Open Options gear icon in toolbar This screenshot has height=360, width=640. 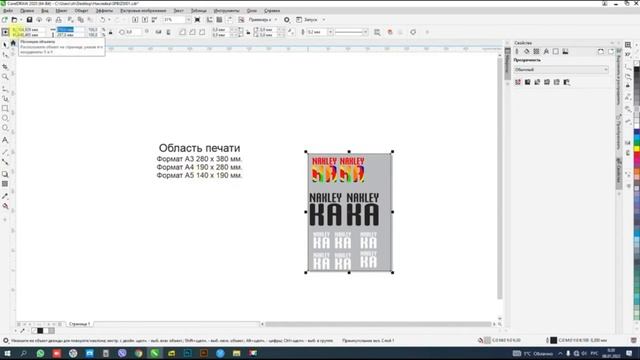coord(287,20)
